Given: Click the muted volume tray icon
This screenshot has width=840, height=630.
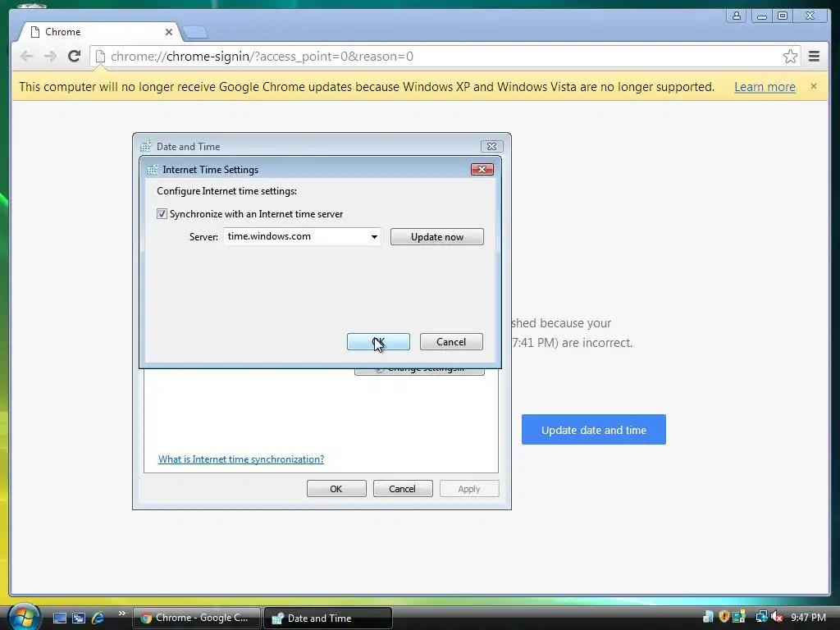Looking at the screenshot, I should [x=777, y=617].
